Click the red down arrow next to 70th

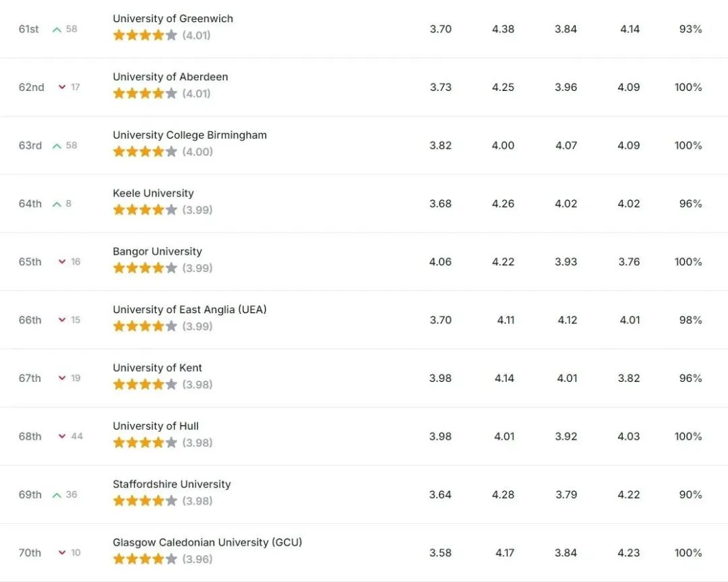click(62, 553)
